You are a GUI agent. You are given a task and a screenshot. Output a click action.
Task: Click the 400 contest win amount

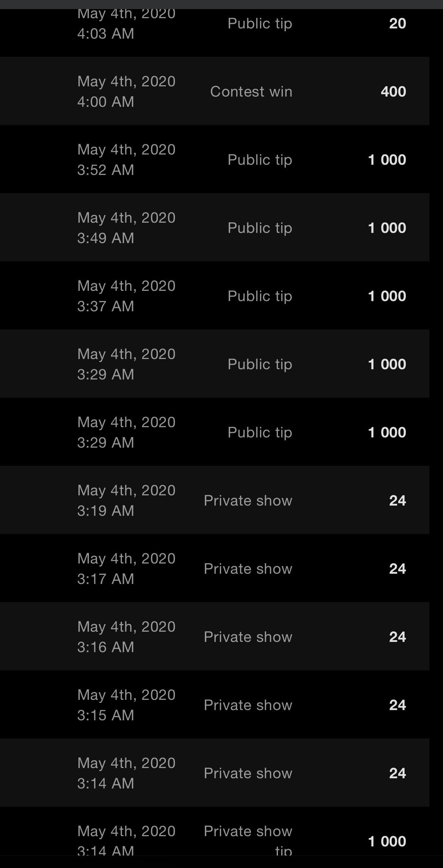(x=393, y=91)
